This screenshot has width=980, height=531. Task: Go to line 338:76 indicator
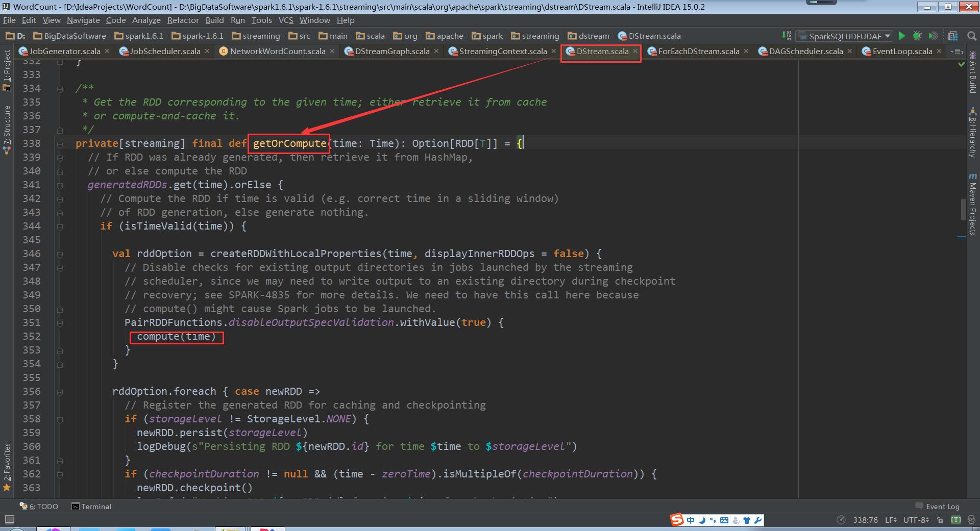[x=865, y=520]
